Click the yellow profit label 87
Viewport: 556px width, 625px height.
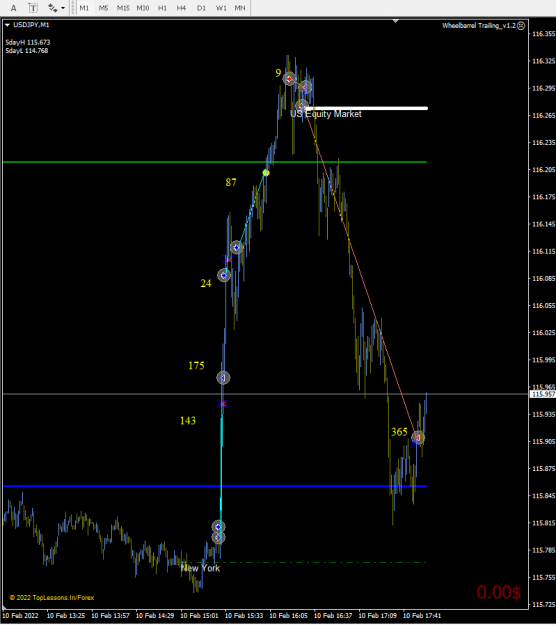231,182
